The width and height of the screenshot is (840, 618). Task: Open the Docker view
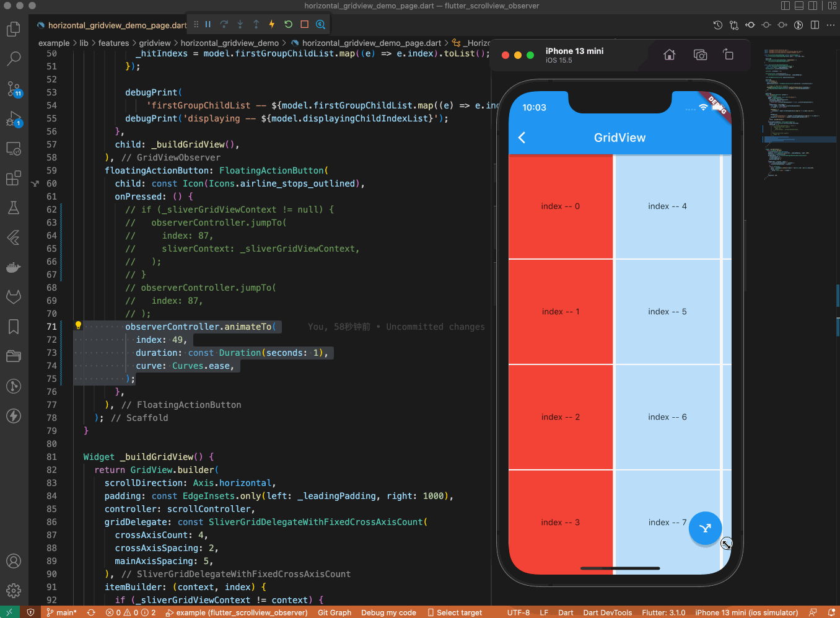pyautogui.click(x=14, y=267)
